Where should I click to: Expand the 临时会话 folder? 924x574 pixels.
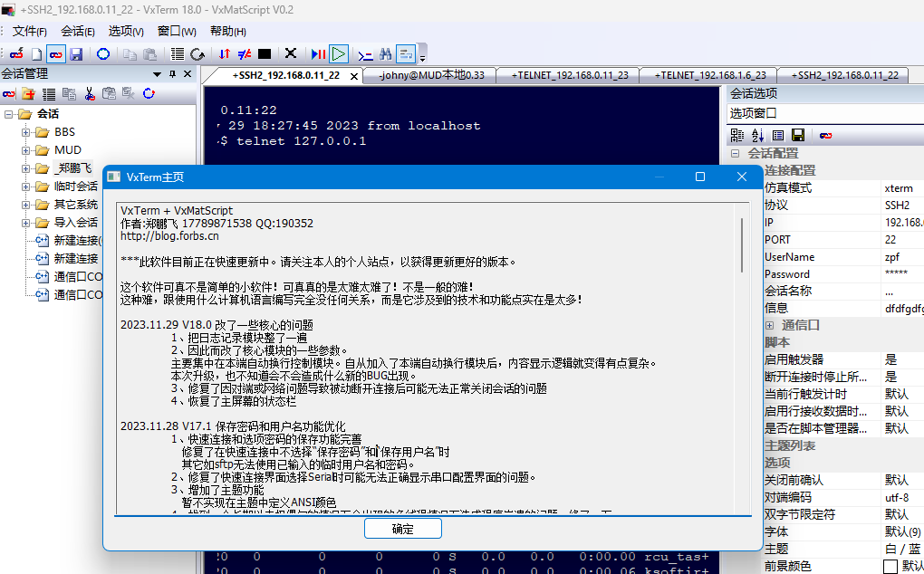tap(26, 187)
